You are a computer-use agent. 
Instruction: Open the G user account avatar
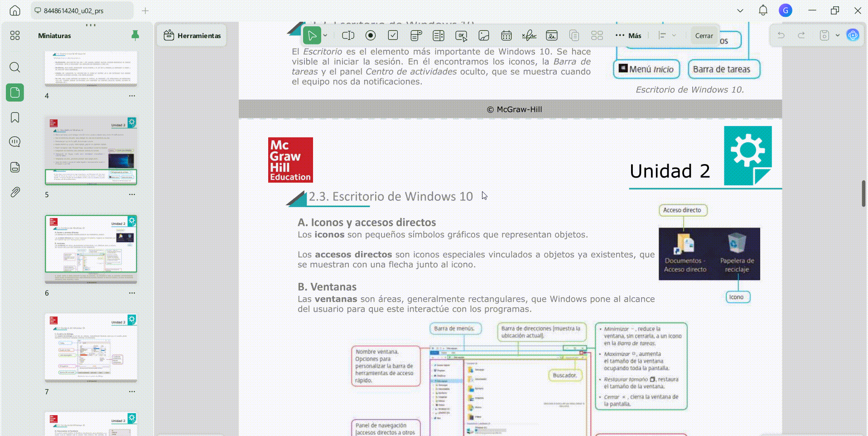click(786, 10)
